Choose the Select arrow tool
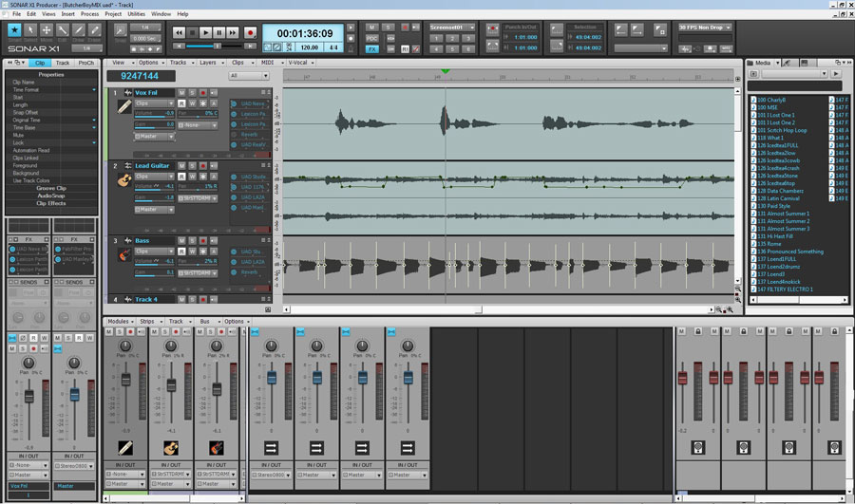The width and height of the screenshot is (855, 504). click(x=30, y=30)
